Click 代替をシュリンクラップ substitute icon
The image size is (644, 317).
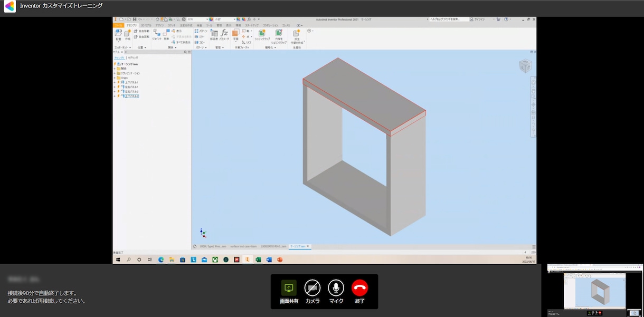click(279, 33)
